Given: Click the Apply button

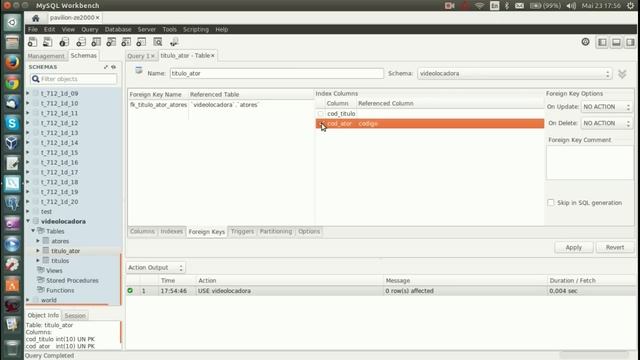Looking at the screenshot, I should 573,247.
